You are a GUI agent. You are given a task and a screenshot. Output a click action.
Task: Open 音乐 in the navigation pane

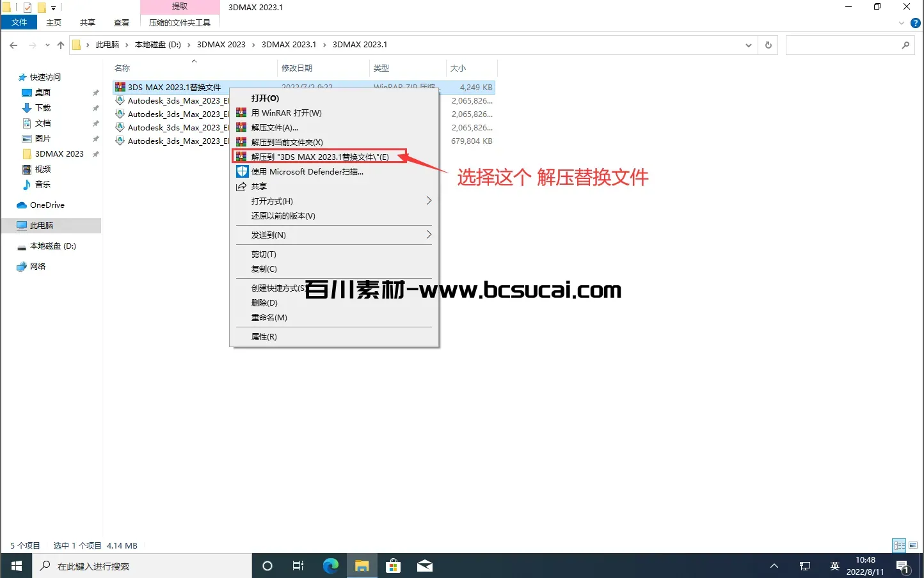click(43, 185)
